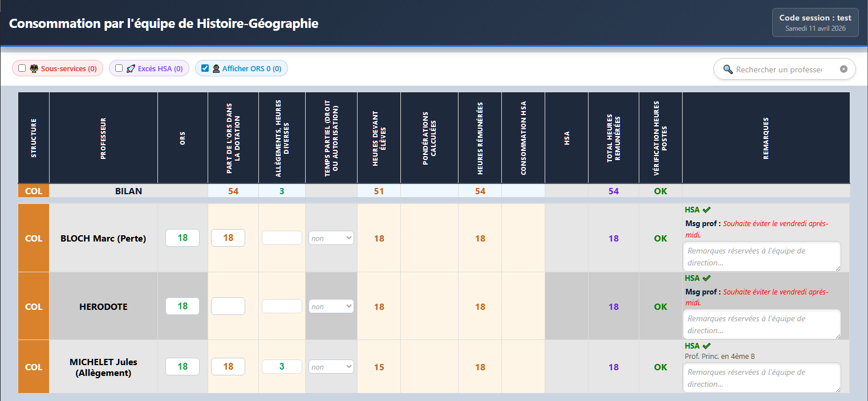This screenshot has height=401, width=868.
Task: Edit part de l'ORS field for MICHELET Jules
Action: (x=228, y=367)
